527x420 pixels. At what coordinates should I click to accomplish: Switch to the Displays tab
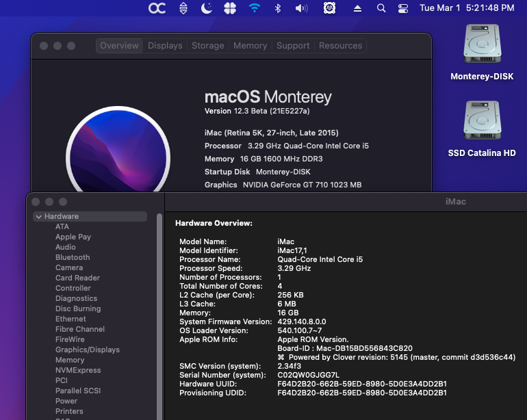165,46
